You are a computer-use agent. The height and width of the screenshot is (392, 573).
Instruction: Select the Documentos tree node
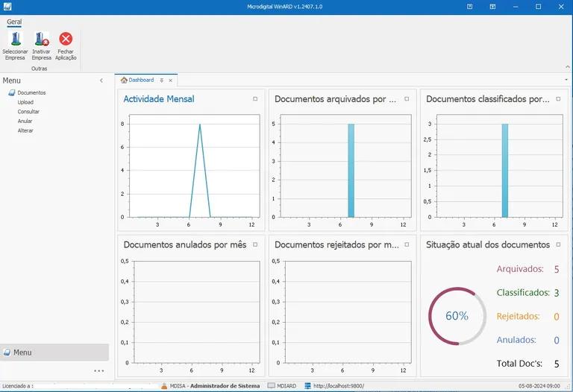pos(31,92)
